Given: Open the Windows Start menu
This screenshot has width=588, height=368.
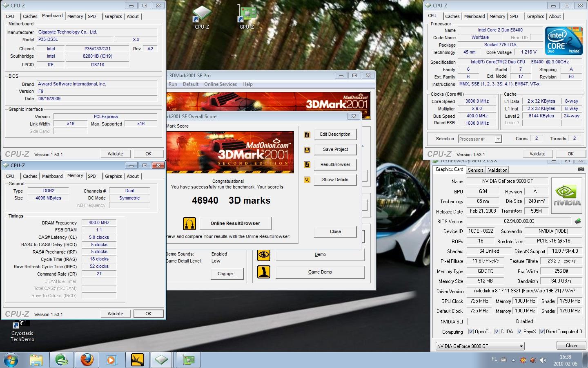Looking at the screenshot, I should click(11, 360).
